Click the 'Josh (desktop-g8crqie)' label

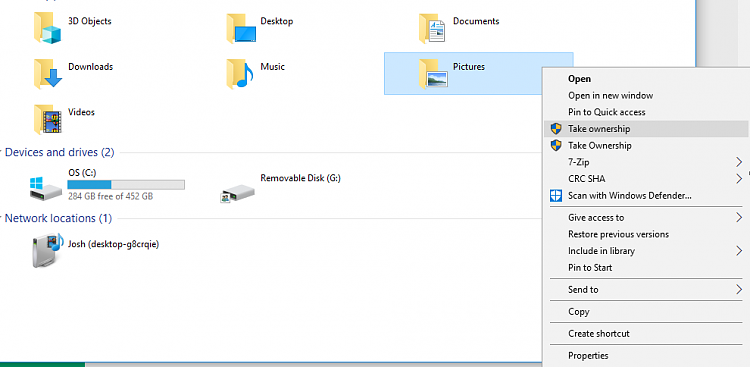click(x=113, y=244)
